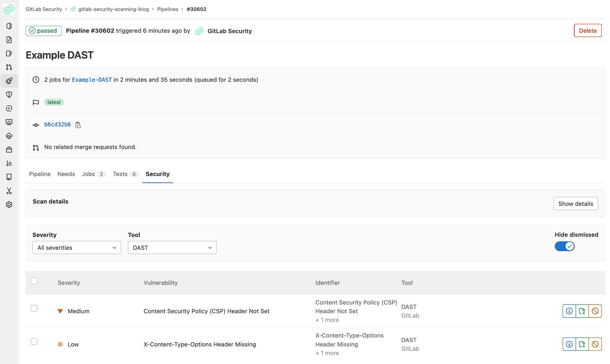
Task: Create issue for CSP Header vulnerability
Action: (x=582, y=311)
